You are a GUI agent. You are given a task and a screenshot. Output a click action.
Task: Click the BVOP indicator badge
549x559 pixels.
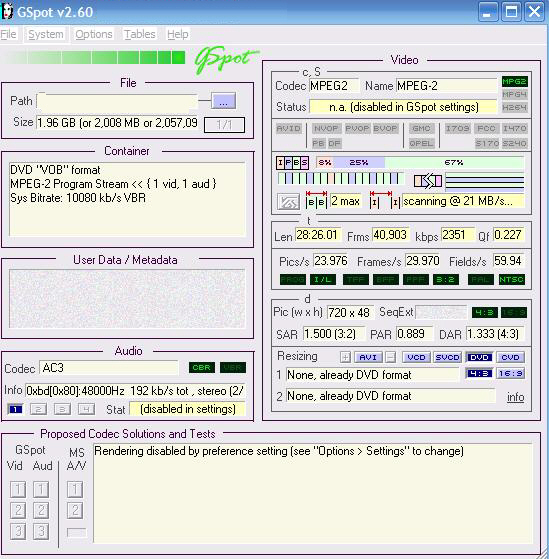[385, 128]
